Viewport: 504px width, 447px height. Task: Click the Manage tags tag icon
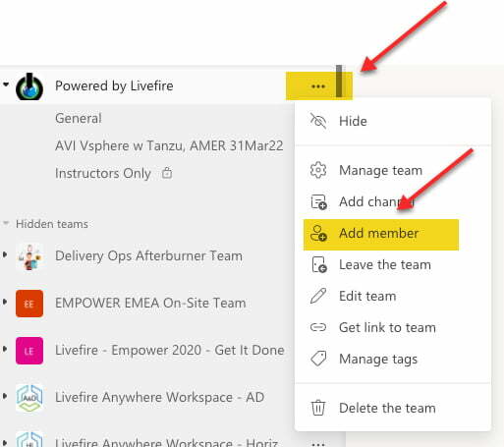318,359
